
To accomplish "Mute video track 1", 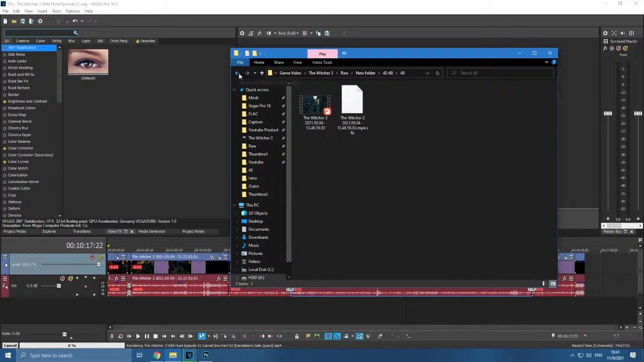I will [x=93, y=257].
